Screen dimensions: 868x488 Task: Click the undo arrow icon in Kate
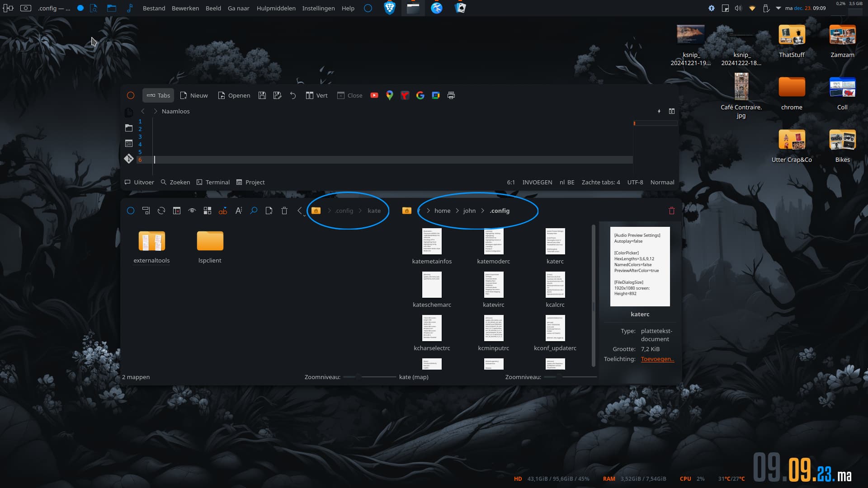click(x=293, y=95)
